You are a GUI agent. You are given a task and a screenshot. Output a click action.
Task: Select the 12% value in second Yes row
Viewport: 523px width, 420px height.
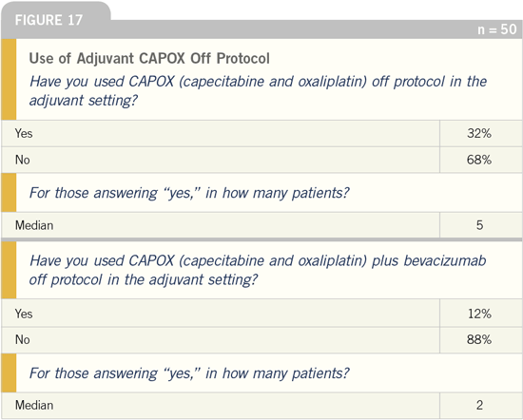click(x=479, y=314)
